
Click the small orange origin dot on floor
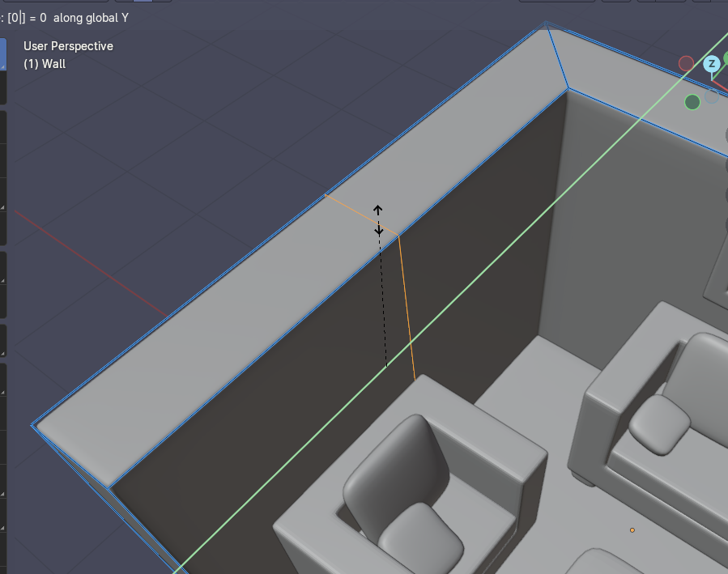632,530
